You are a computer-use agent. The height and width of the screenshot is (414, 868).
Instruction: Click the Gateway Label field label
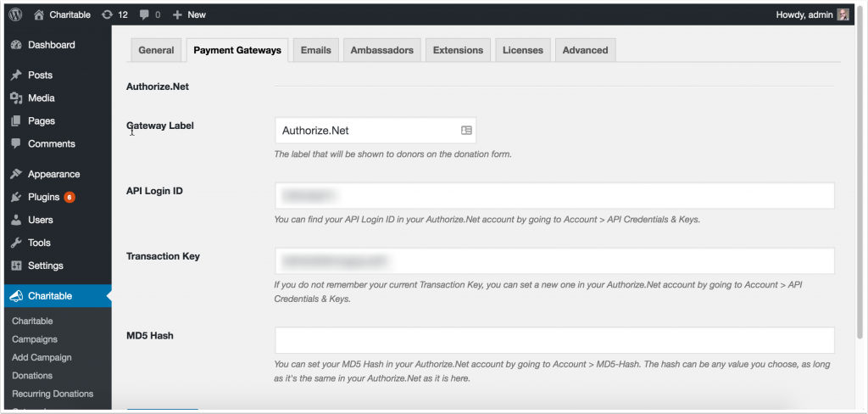(x=160, y=126)
